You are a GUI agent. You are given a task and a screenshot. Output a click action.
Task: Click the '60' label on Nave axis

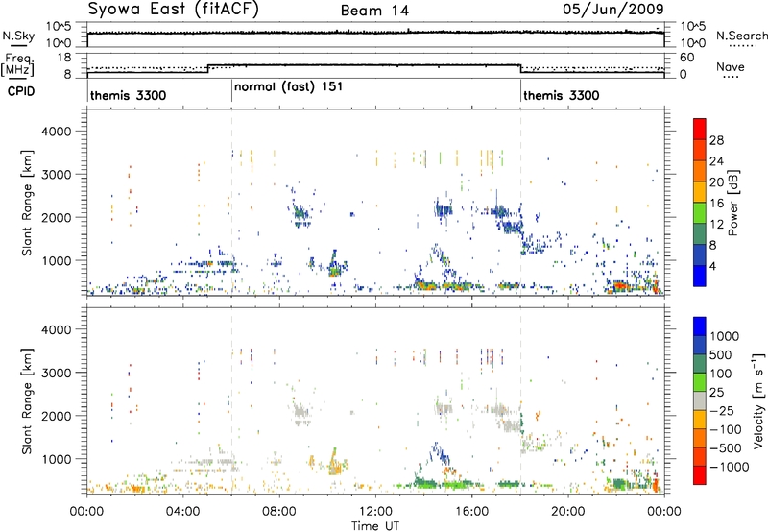pyautogui.click(x=686, y=58)
